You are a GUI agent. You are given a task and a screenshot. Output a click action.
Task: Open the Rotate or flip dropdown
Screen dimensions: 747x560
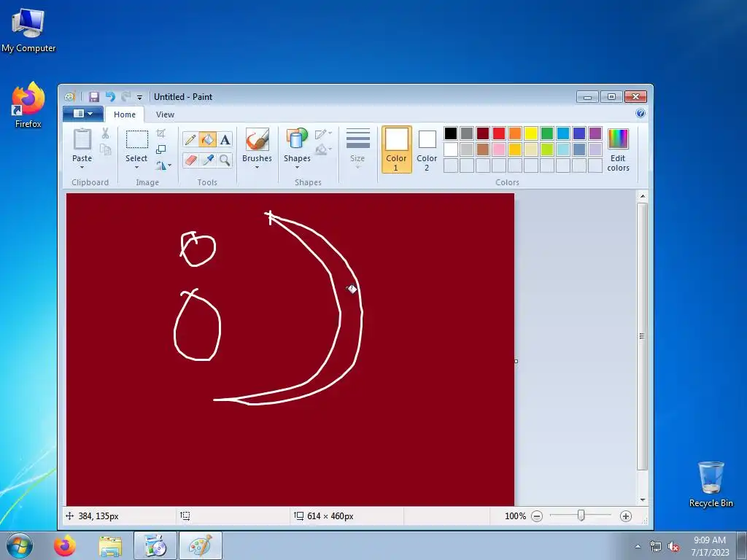point(163,166)
